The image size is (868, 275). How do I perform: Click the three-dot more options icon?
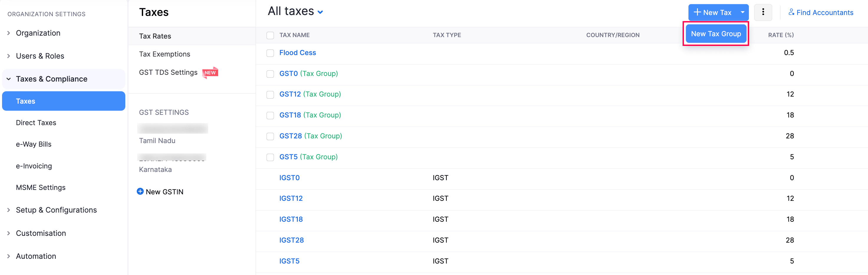tap(763, 12)
